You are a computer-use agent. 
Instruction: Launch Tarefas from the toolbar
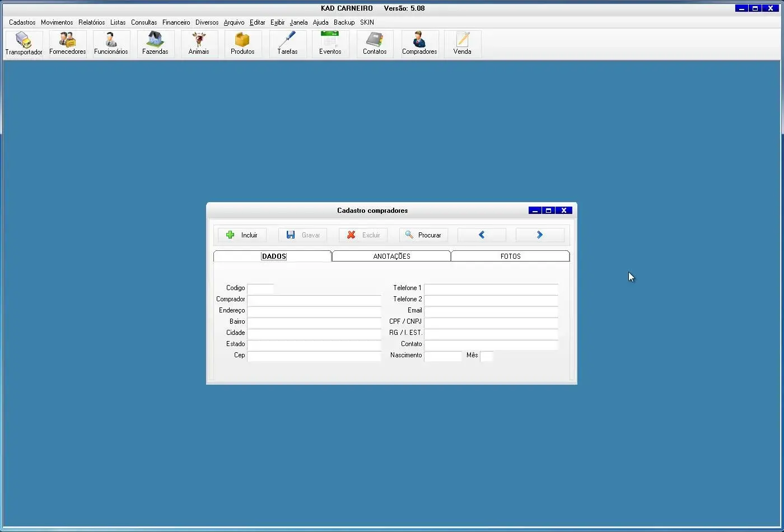[287, 44]
